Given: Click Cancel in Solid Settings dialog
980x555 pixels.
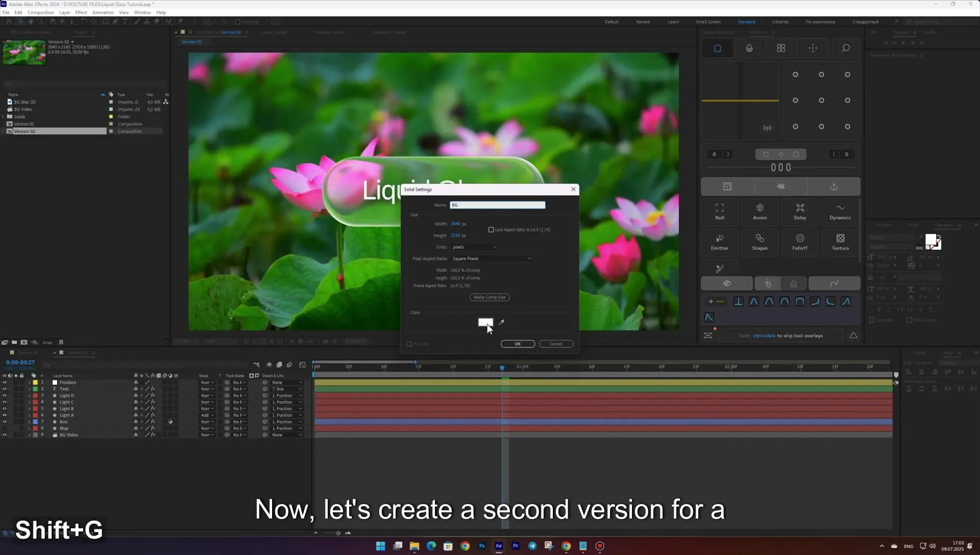Looking at the screenshot, I should point(556,344).
